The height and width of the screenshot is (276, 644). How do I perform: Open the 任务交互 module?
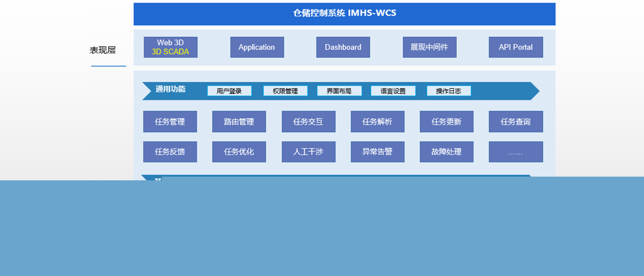(308, 122)
